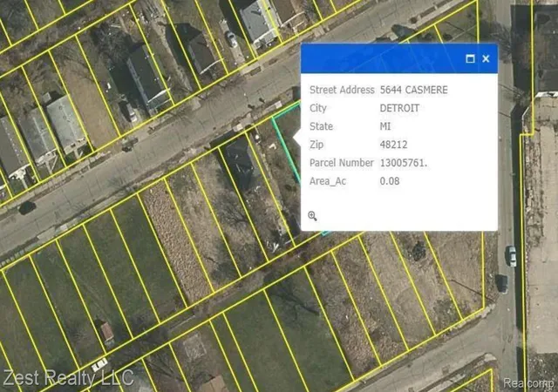
Task: Select the city value DETROIT
Action: (399, 108)
